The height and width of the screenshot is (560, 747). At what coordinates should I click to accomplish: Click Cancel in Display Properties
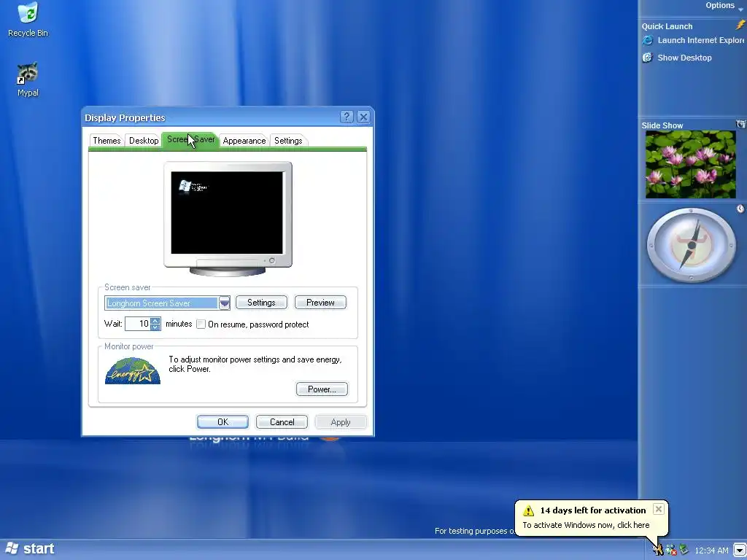coord(282,422)
